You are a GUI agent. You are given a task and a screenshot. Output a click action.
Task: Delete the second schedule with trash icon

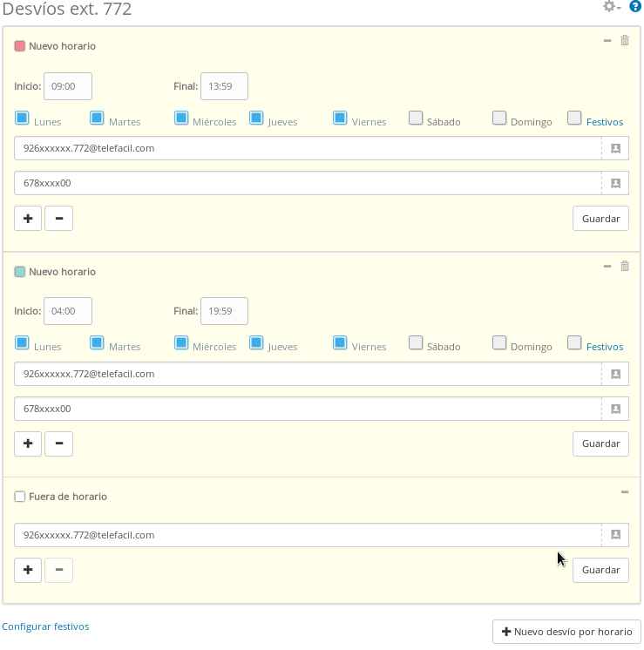point(625,266)
